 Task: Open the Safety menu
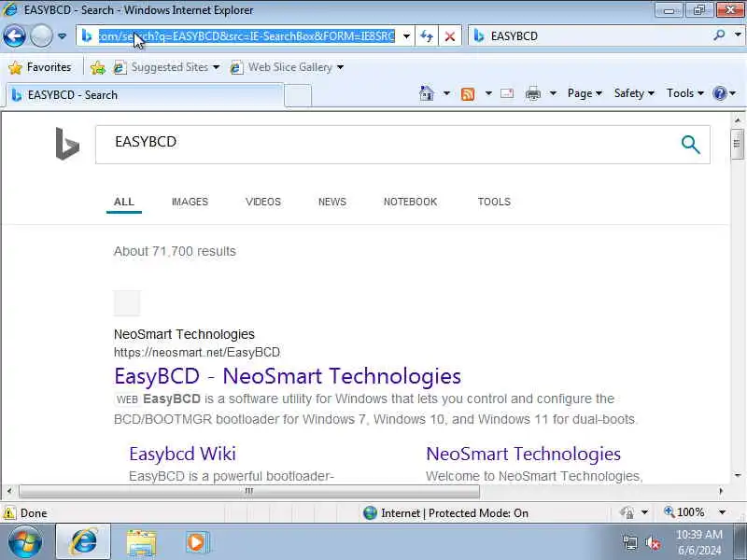click(634, 93)
